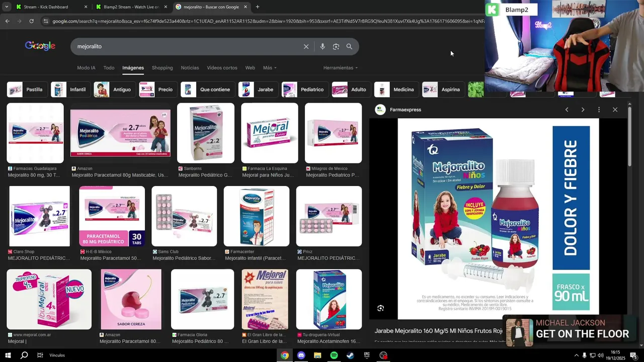Open Epic Games Launcher from taskbar
Screen dimensions: 644x362
(x=367, y=355)
